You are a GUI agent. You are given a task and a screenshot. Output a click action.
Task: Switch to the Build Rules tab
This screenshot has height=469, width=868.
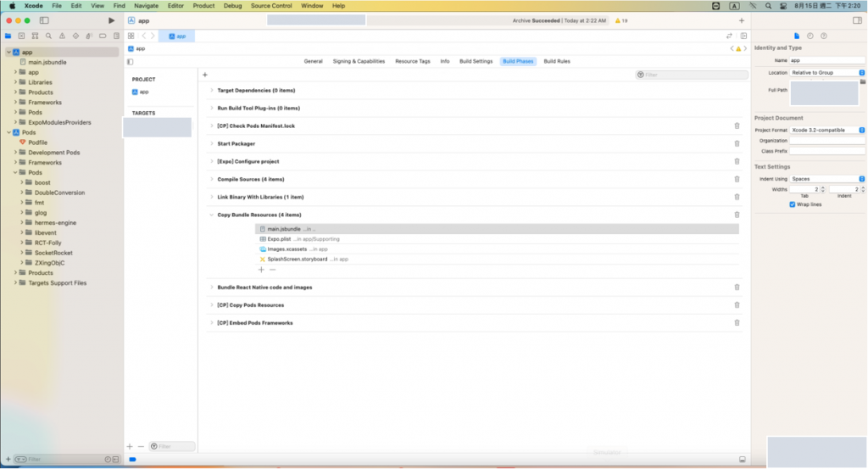click(x=556, y=61)
